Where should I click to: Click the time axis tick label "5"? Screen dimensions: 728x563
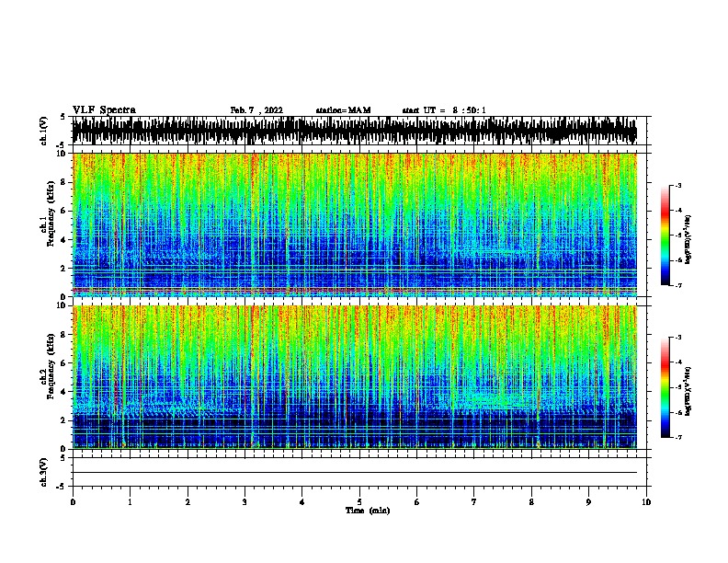click(x=359, y=502)
